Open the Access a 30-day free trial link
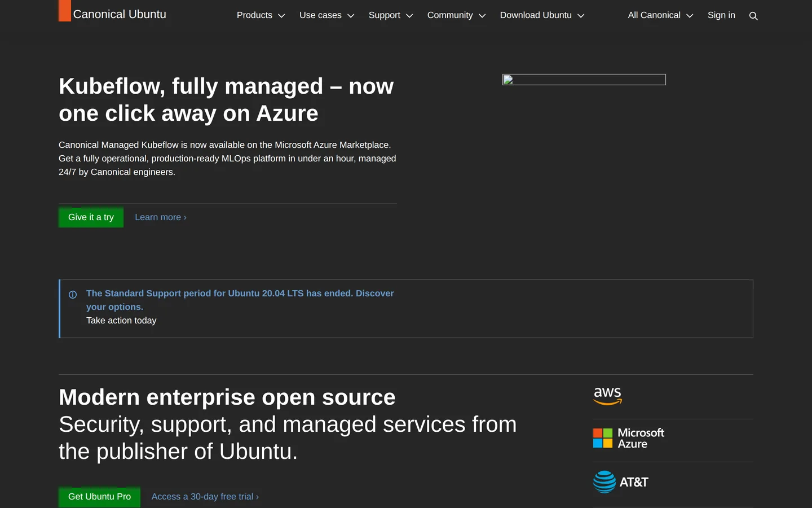Viewport: 812px width, 508px height. 205,497
